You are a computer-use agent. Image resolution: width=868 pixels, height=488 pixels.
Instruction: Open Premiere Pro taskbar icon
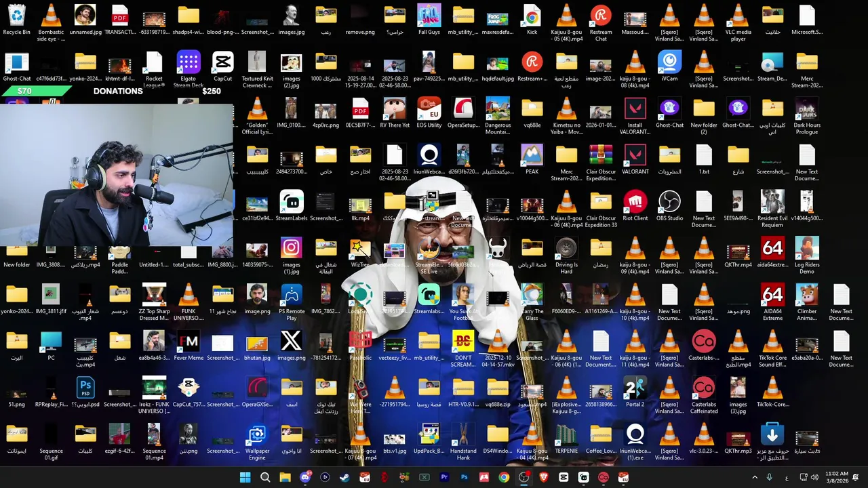(444, 477)
